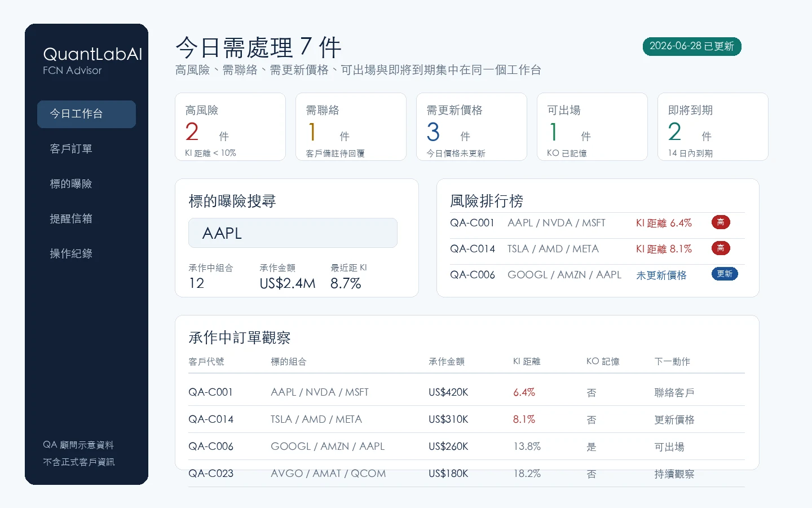This screenshot has width=812, height=508.
Task: Click the 18.2% KI distance cell
Action: 527,474
